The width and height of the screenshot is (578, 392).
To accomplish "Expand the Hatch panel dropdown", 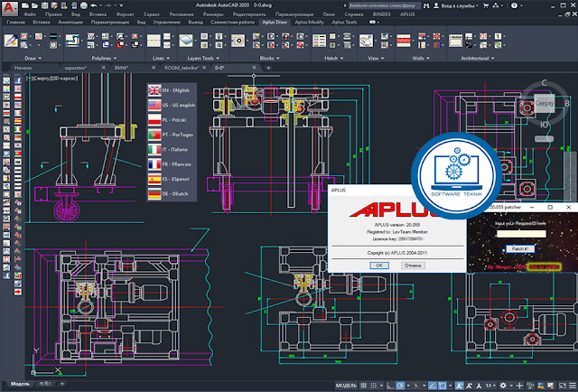I will 333,59.
